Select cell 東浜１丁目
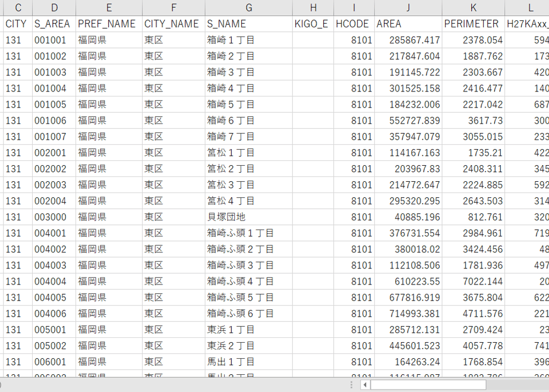Viewport: 549px width, 392px height. (248, 330)
